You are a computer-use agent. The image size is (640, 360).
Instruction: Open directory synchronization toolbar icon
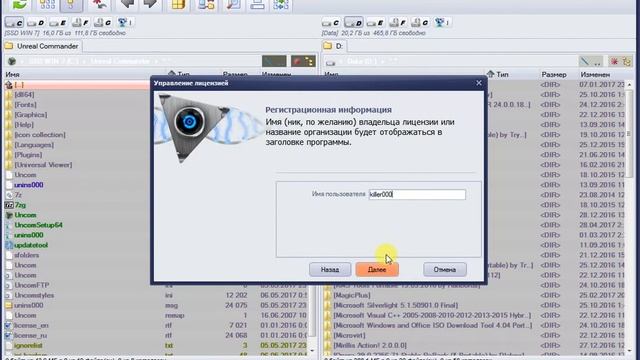tap(281, 4)
